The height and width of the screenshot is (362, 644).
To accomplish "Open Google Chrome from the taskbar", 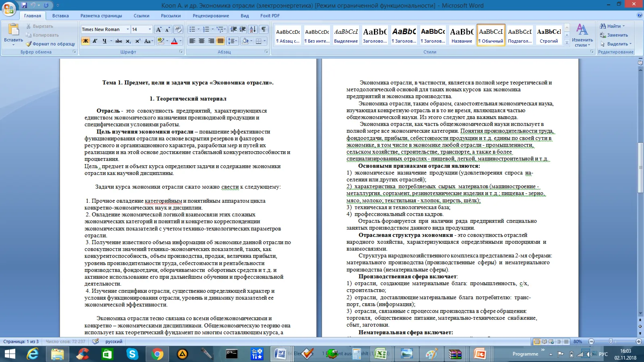I will (x=157, y=354).
